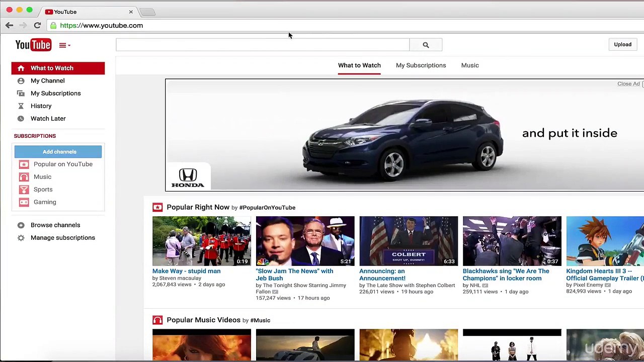This screenshot has width=644, height=362.
Task: Switch to the My Subscriptions top tab
Action: click(x=421, y=65)
